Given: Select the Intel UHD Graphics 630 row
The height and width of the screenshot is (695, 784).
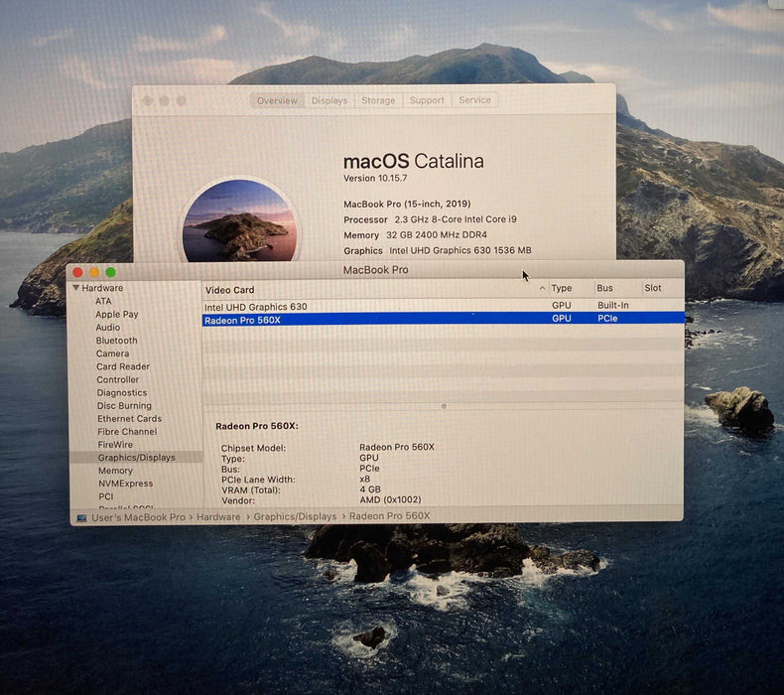Looking at the screenshot, I should pos(443,306).
